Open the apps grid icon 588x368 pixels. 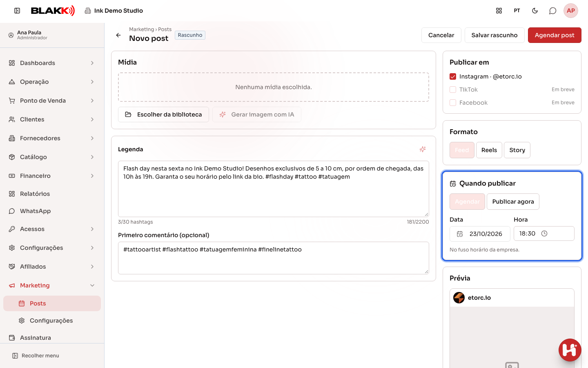pos(499,11)
